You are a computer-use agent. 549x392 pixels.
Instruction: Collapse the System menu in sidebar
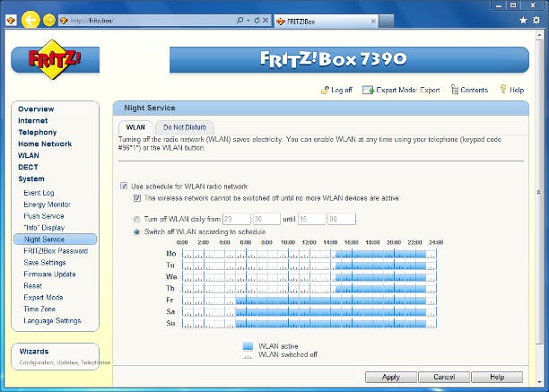click(31, 179)
